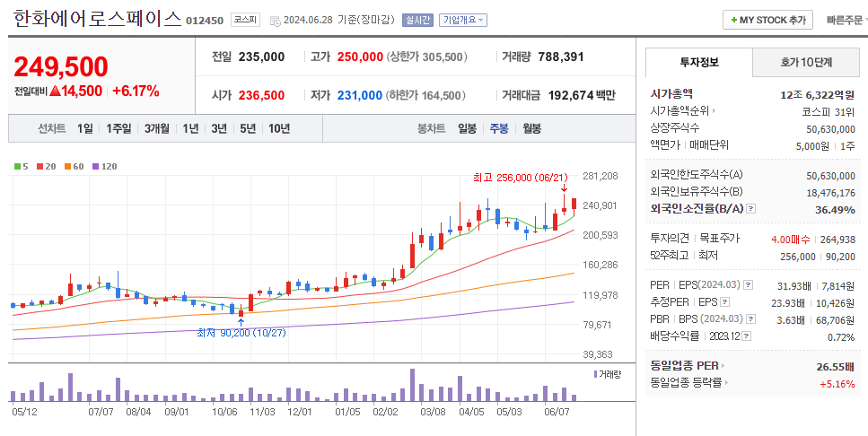Viewport: 868px width, 436px height.
Task: Open the help icon next to 추정PER EPS
Action: (724, 302)
